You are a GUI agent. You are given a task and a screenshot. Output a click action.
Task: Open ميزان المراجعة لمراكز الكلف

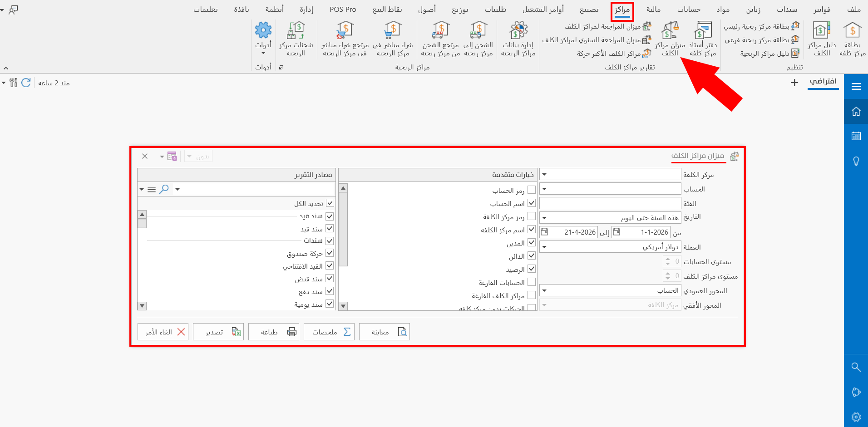(608, 26)
